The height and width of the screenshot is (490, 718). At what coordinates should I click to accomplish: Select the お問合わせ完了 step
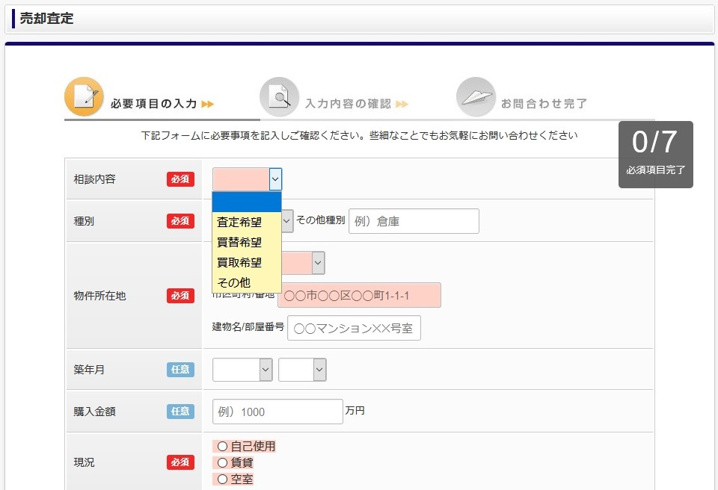544,103
